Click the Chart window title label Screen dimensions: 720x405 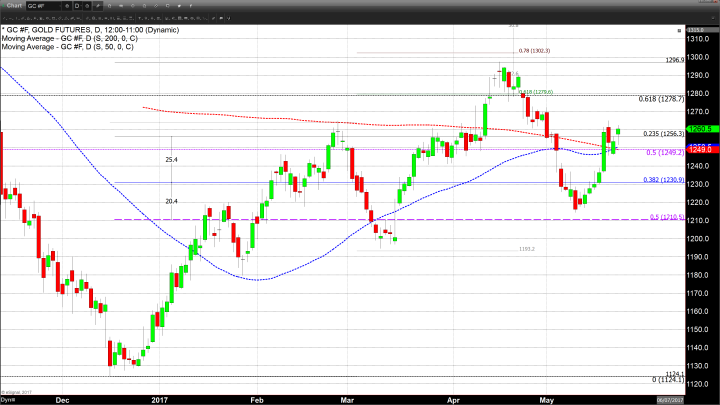pyautogui.click(x=14, y=6)
